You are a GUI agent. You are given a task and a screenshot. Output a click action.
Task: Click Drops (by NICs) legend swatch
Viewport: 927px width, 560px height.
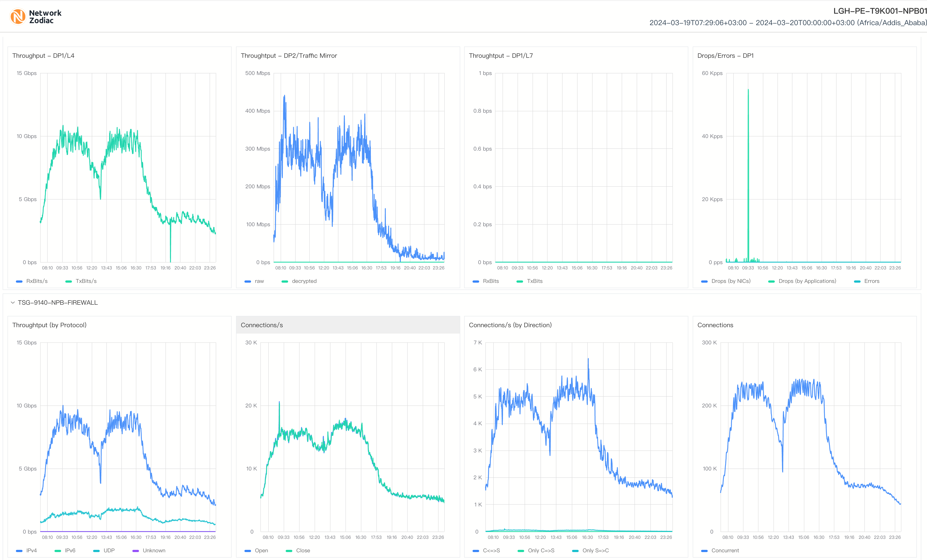pyautogui.click(x=704, y=281)
